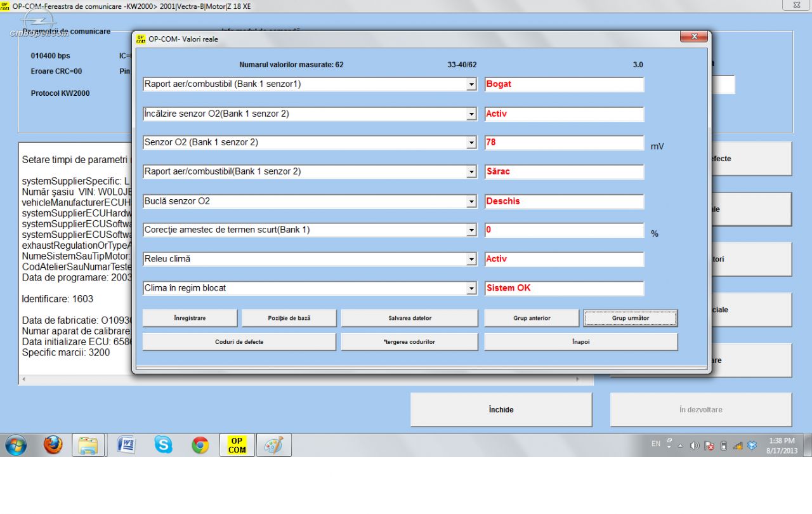This screenshot has height=514, width=812.
Task: Open Paint from the taskbar
Action: coord(274,445)
